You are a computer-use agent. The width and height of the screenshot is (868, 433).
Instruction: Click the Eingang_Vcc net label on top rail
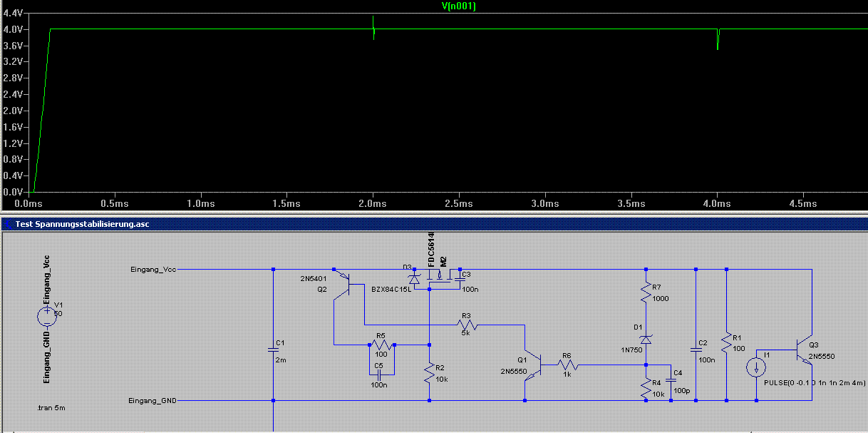(153, 270)
